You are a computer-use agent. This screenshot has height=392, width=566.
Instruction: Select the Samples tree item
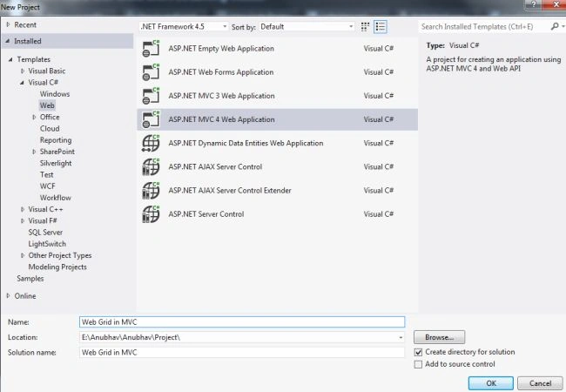(x=30, y=279)
